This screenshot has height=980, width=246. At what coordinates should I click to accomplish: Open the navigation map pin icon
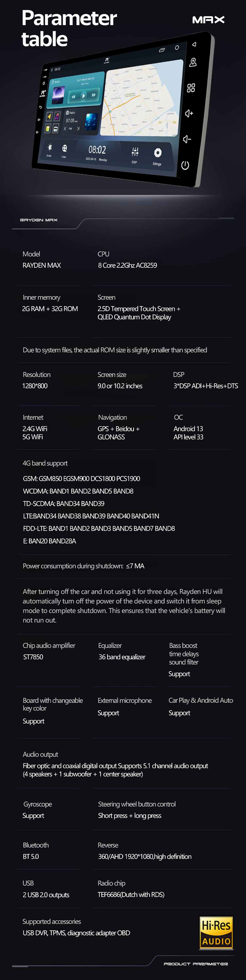[x=193, y=62]
